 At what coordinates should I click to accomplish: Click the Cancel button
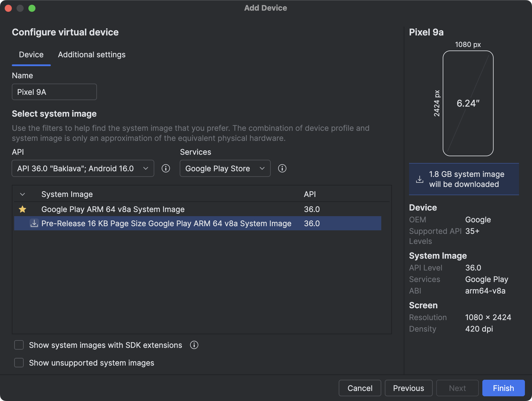pyautogui.click(x=360, y=388)
